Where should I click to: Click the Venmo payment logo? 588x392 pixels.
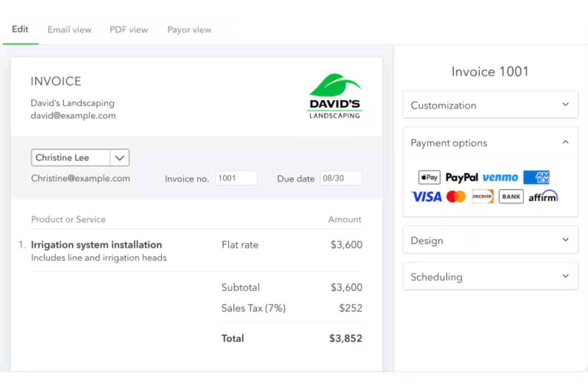(500, 177)
